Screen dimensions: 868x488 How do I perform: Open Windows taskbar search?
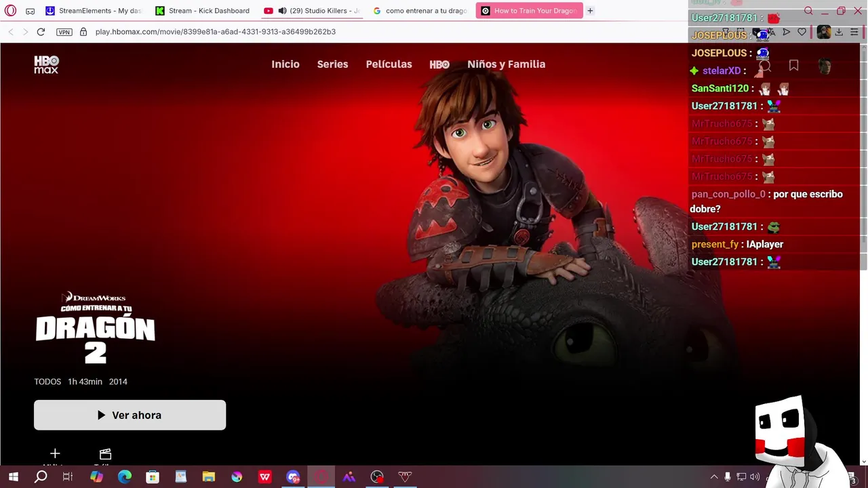point(41,477)
